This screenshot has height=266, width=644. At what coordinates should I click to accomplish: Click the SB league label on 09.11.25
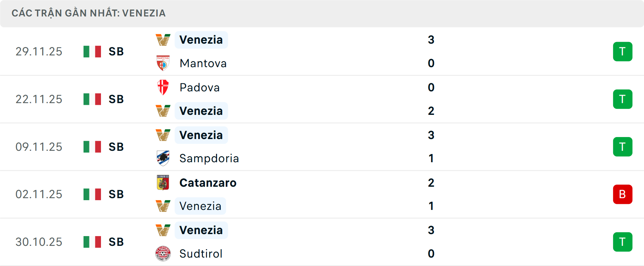(x=116, y=147)
